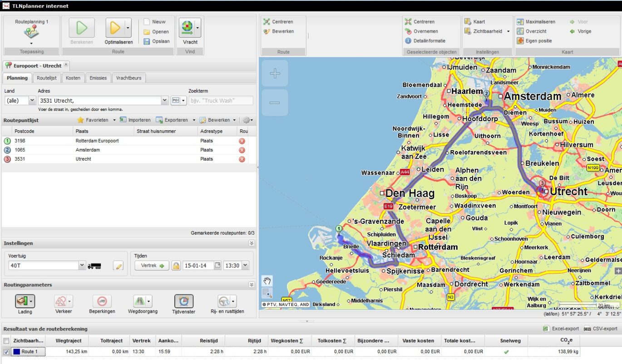The height and width of the screenshot is (364, 622).
Task: Zoom in on the map
Action: point(275,74)
